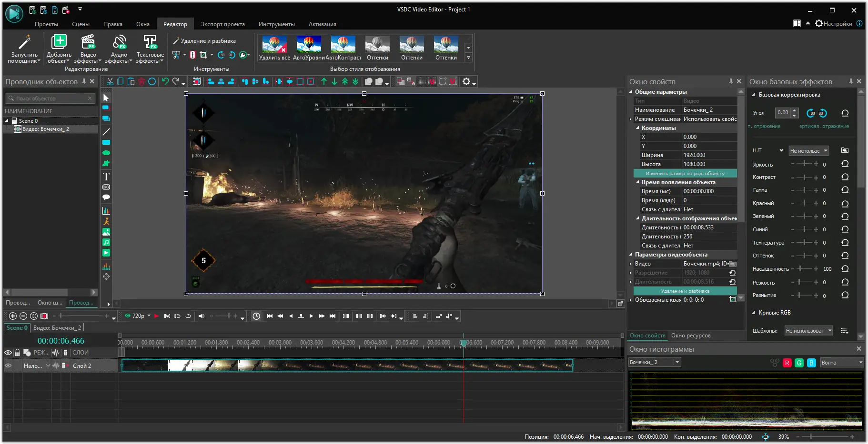Toggle the red R channel in histogram

(x=787, y=363)
